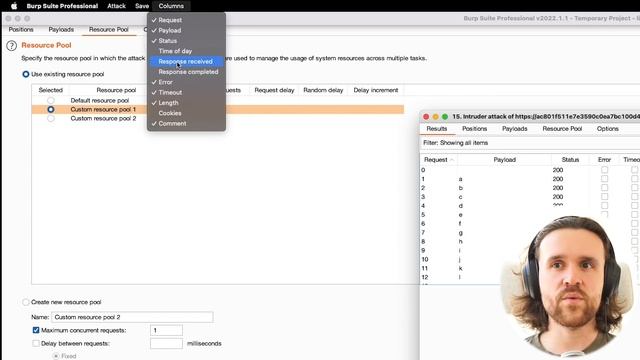Screen dimensions: 640x360
Task: Toggle Error checkbox for request 3
Action: (604, 197)
